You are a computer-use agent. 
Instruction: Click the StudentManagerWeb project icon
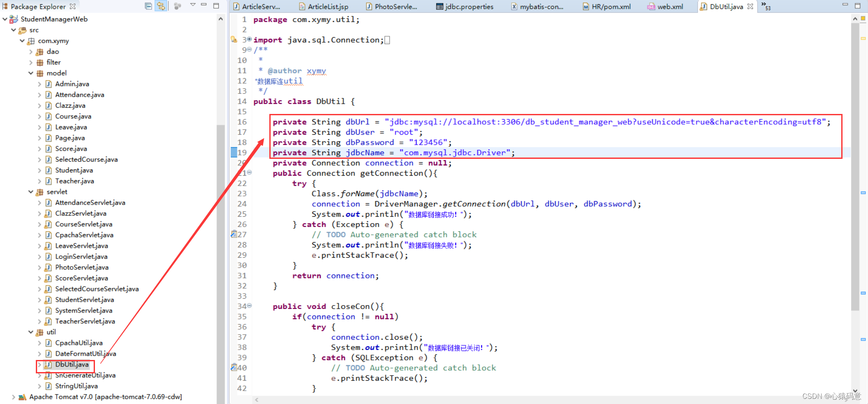[x=13, y=19]
